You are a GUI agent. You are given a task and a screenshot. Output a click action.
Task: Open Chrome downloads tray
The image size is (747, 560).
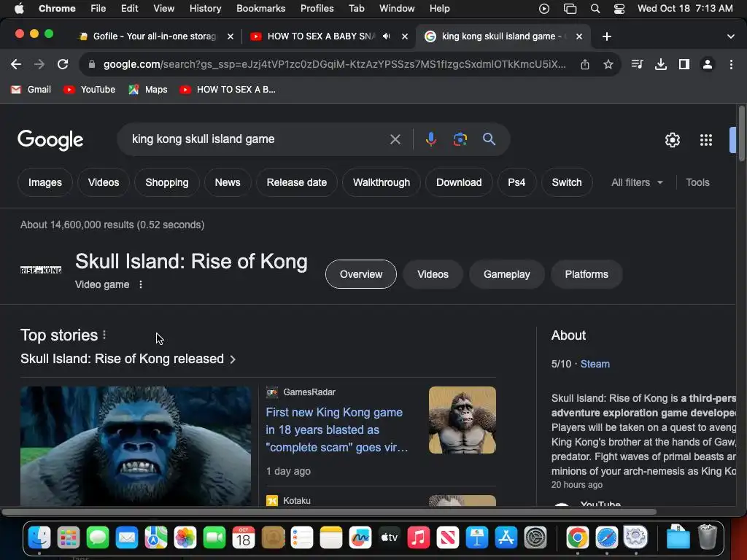tap(661, 64)
